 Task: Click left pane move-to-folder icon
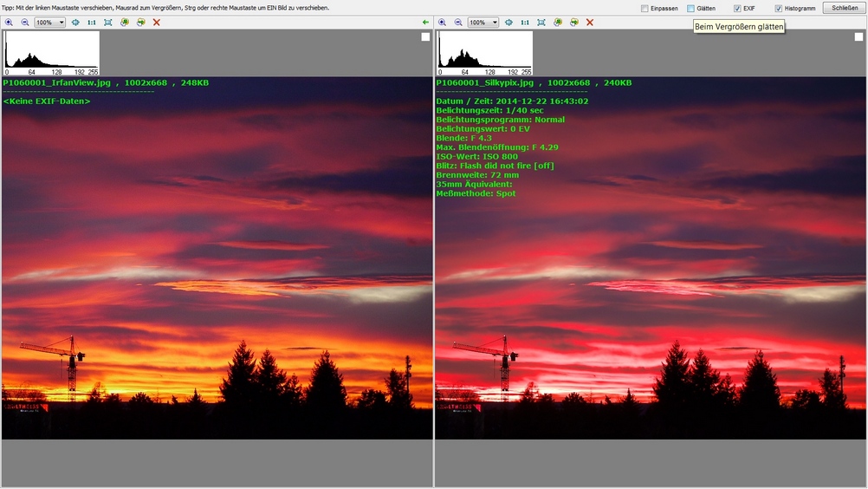point(140,23)
